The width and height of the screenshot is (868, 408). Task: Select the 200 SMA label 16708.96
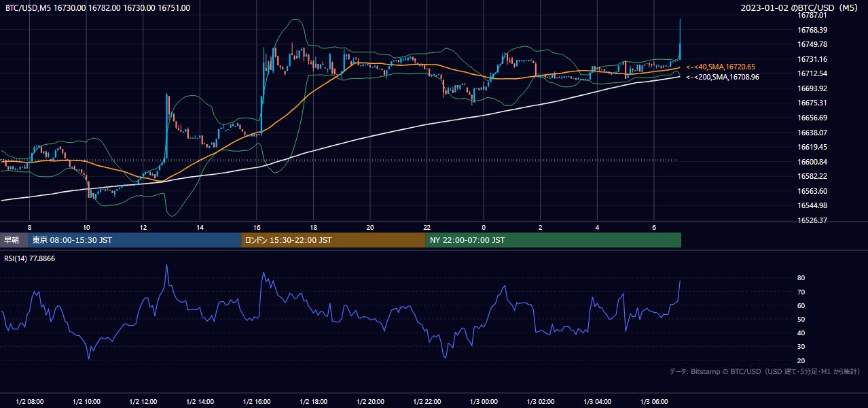(723, 77)
